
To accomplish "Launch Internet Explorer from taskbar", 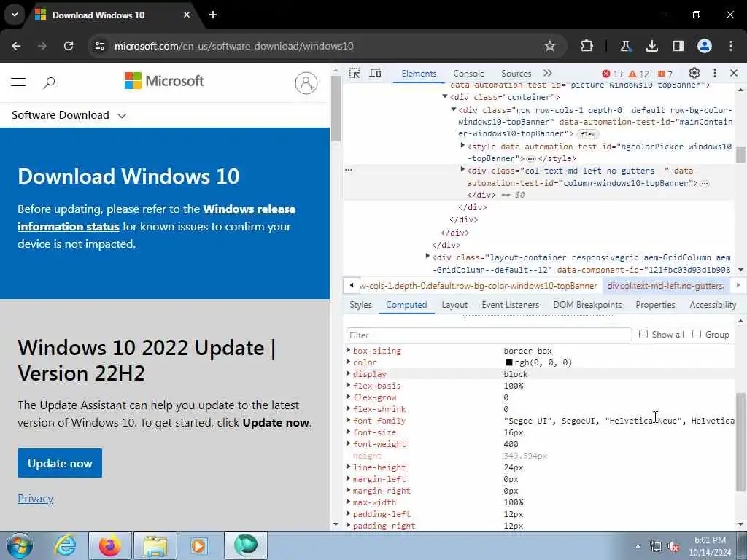I will (65, 545).
